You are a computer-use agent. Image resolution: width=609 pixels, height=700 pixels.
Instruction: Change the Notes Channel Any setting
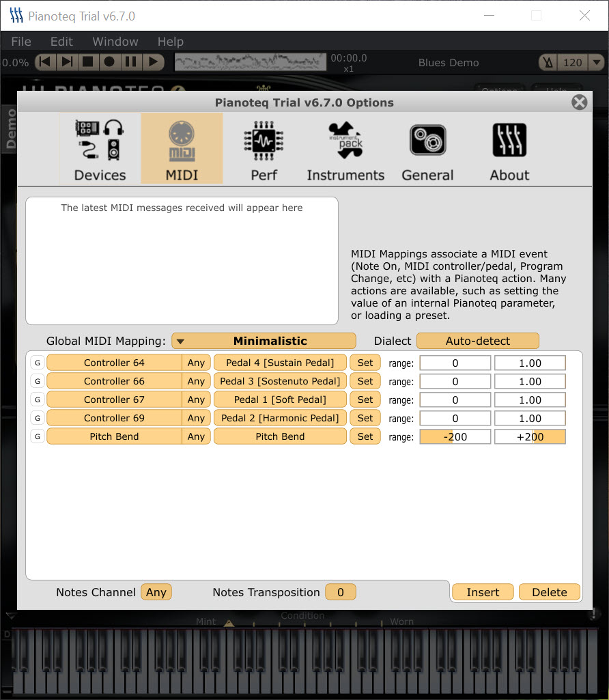156,592
